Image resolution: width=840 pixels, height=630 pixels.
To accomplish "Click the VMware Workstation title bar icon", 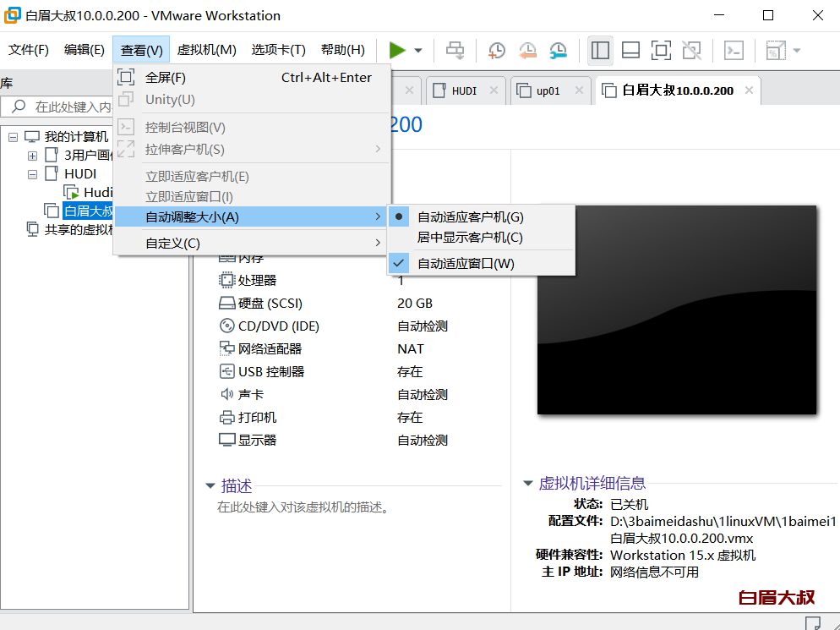I will 13,15.
